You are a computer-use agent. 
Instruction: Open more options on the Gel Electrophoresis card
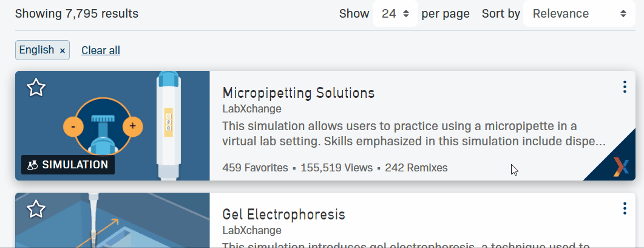pyautogui.click(x=625, y=208)
